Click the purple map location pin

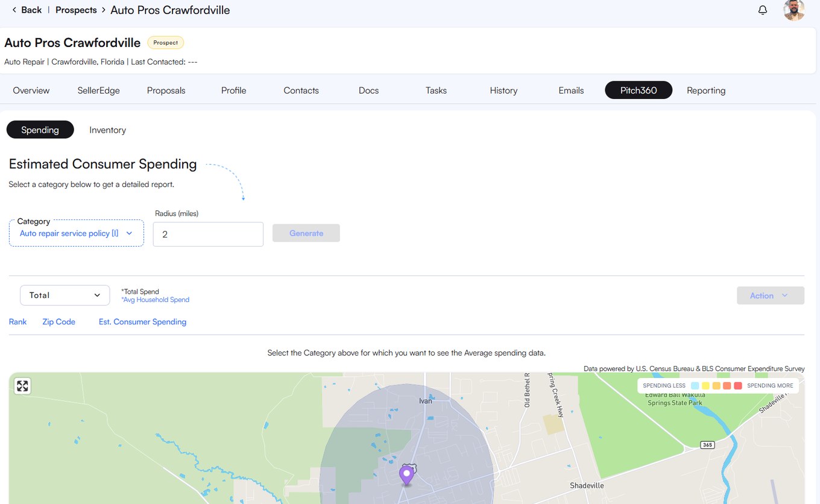click(x=407, y=475)
